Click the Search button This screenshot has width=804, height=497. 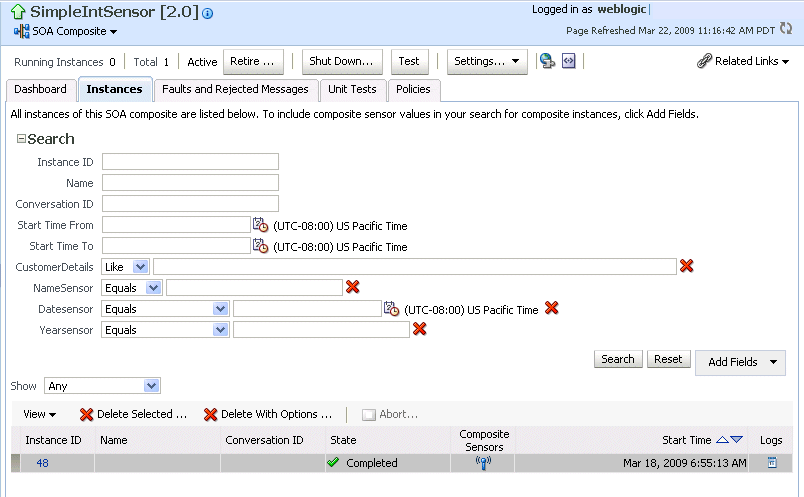618,359
